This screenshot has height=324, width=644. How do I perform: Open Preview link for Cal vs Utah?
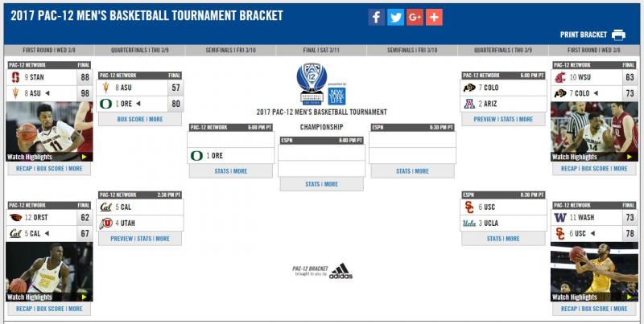[x=122, y=239]
